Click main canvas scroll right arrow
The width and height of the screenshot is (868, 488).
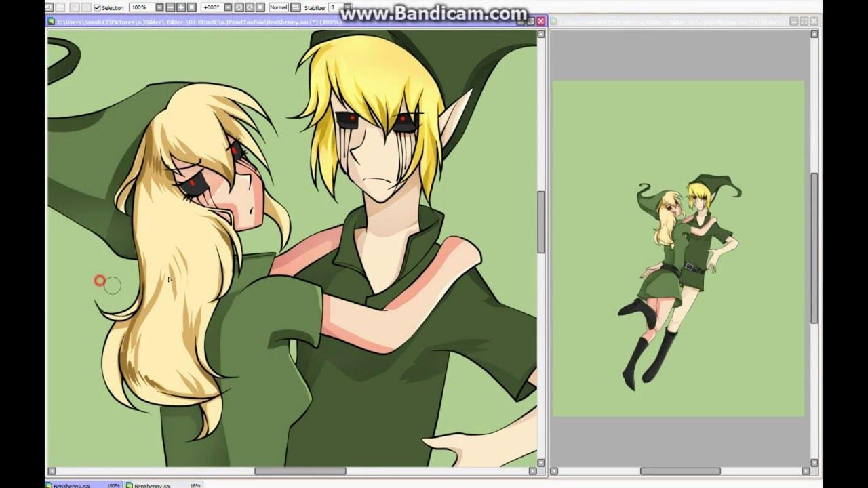[532, 471]
